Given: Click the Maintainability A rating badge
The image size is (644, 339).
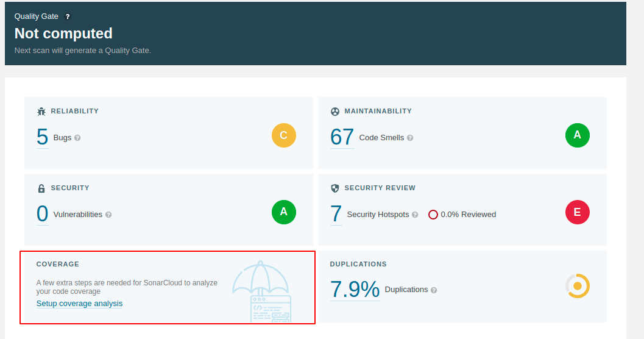Looking at the screenshot, I should [x=578, y=135].
